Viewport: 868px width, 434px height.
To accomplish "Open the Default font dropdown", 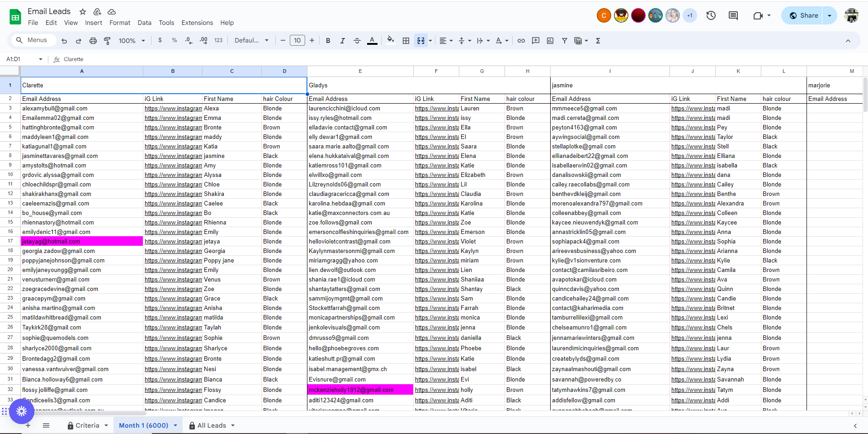I will [251, 40].
